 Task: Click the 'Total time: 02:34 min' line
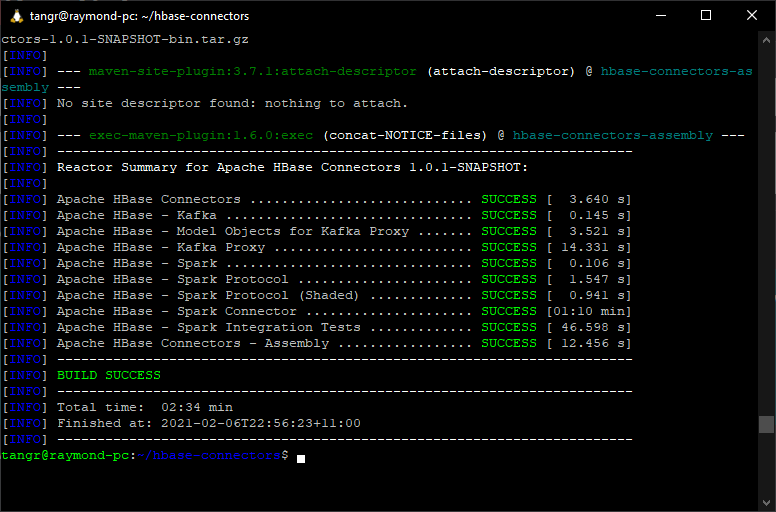click(145, 407)
